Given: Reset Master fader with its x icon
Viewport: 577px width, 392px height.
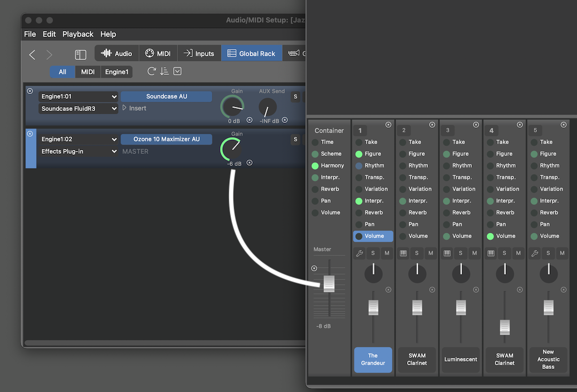Looking at the screenshot, I should (x=314, y=269).
